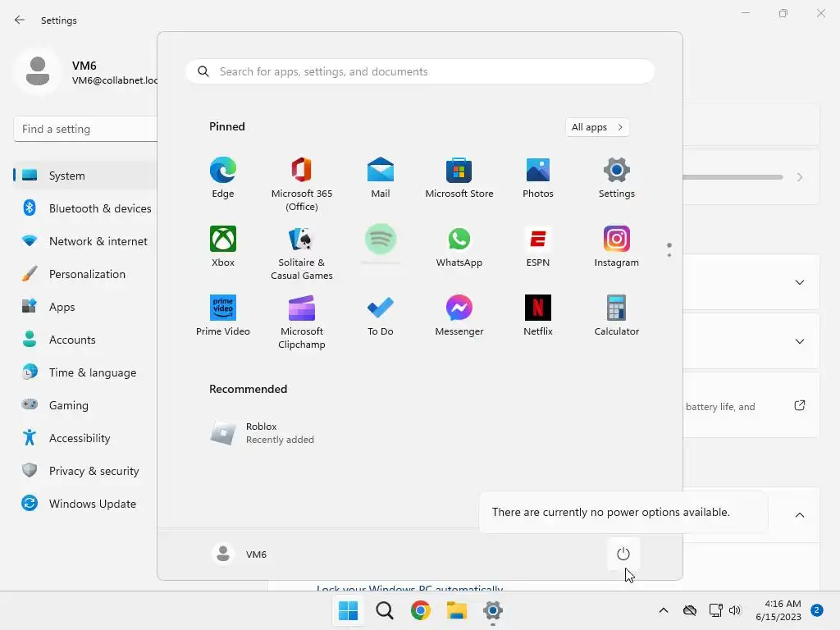The width and height of the screenshot is (840, 630).
Task: Open Network & internet settings
Action: (x=85, y=241)
